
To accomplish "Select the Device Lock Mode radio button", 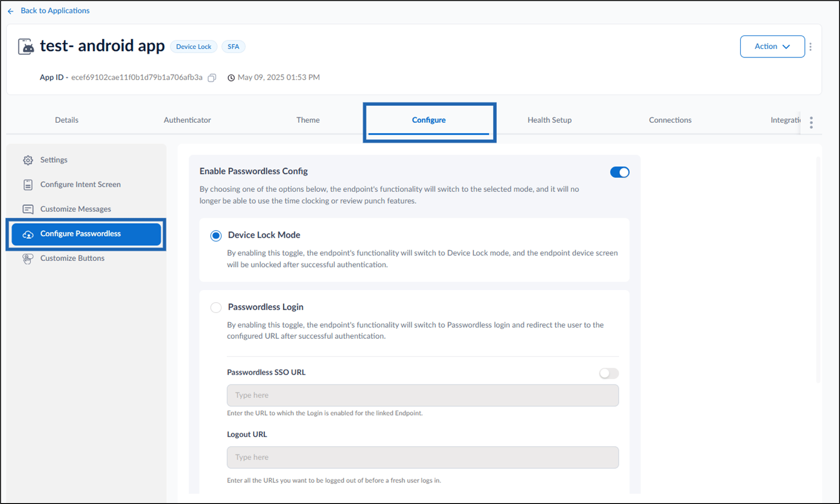I will point(216,235).
